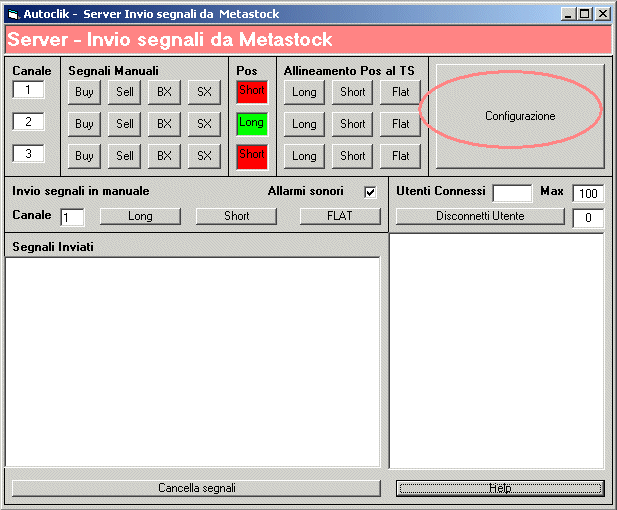Click BX button in channel 3 row
This screenshot has width=617, height=510.
pyautogui.click(x=164, y=156)
